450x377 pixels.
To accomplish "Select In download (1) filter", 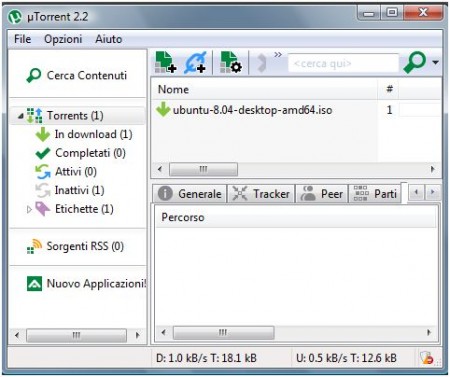I will click(x=93, y=134).
